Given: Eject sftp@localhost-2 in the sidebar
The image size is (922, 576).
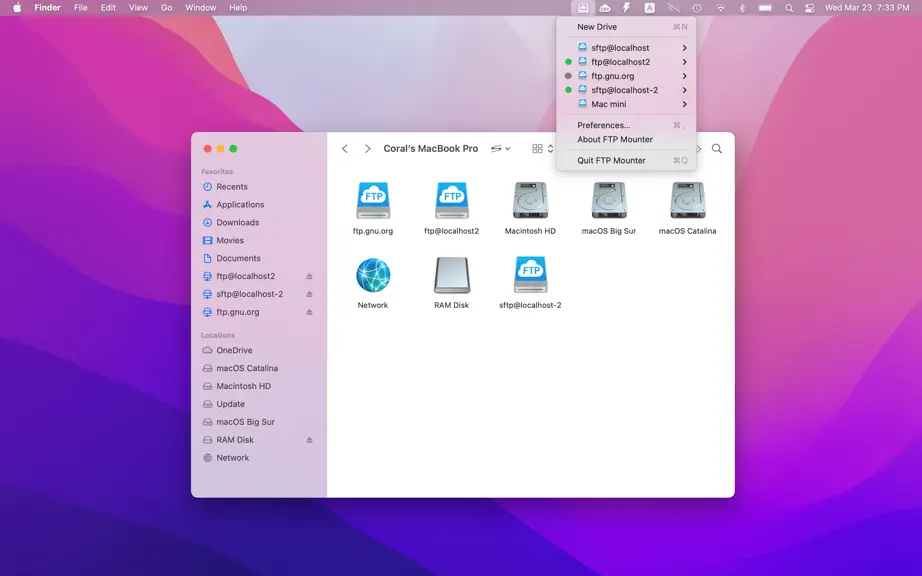Looking at the screenshot, I should pos(309,294).
